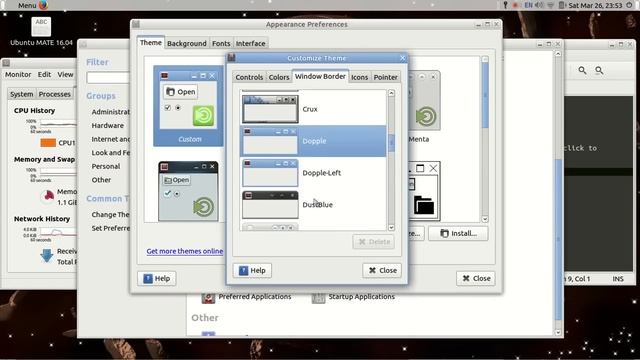Select the Dopple window border entry
Image resolution: width=640 pixels, height=360 pixels.
[313, 141]
